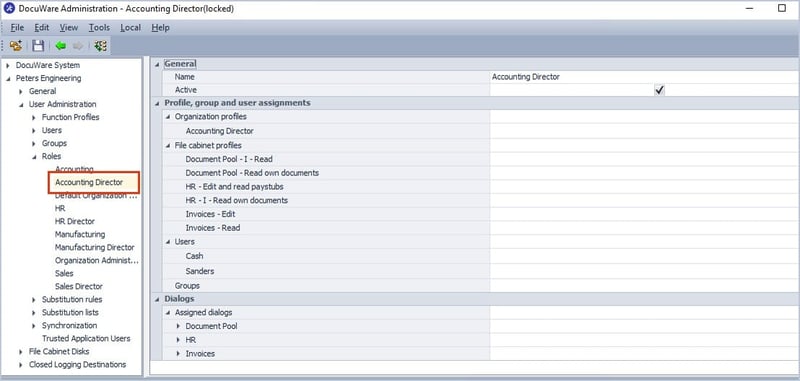Image resolution: width=800 pixels, height=381 pixels.
Task: Collapse Profile, group and user assignments section
Action: click(x=157, y=103)
